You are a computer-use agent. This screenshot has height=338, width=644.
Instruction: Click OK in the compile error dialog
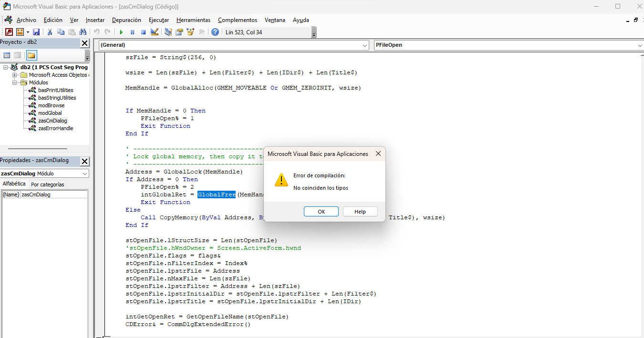pyautogui.click(x=321, y=212)
